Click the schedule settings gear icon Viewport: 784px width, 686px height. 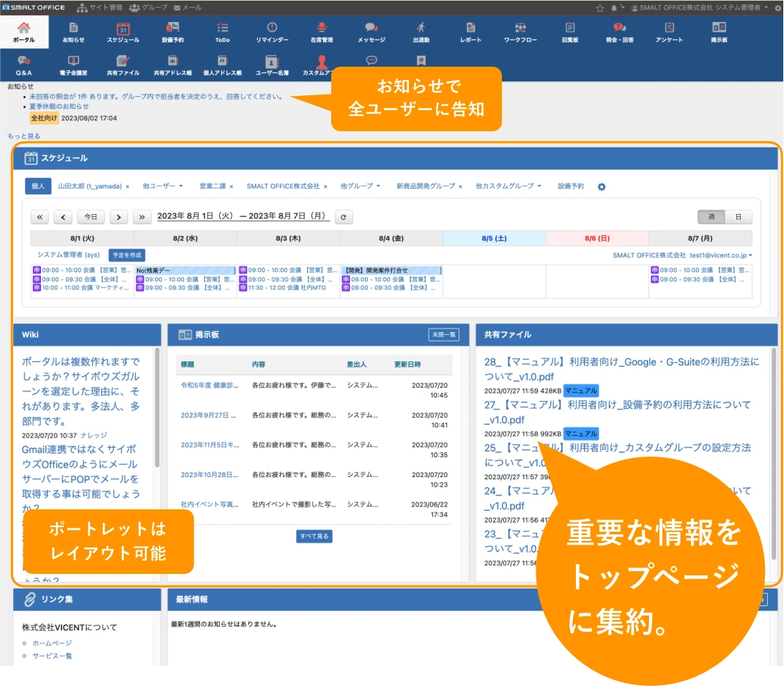(x=602, y=187)
